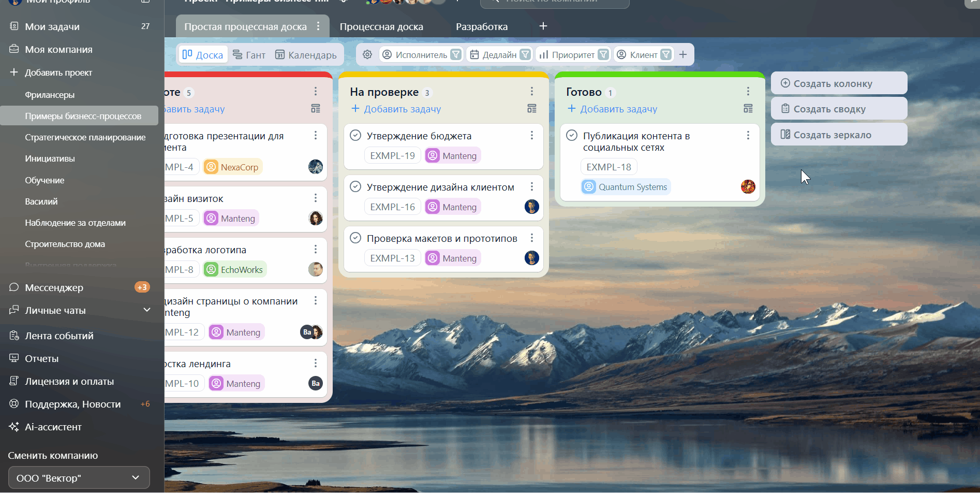The height and width of the screenshot is (493, 980).
Task: Expand the Личные чаты section
Action: click(x=146, y=310)
